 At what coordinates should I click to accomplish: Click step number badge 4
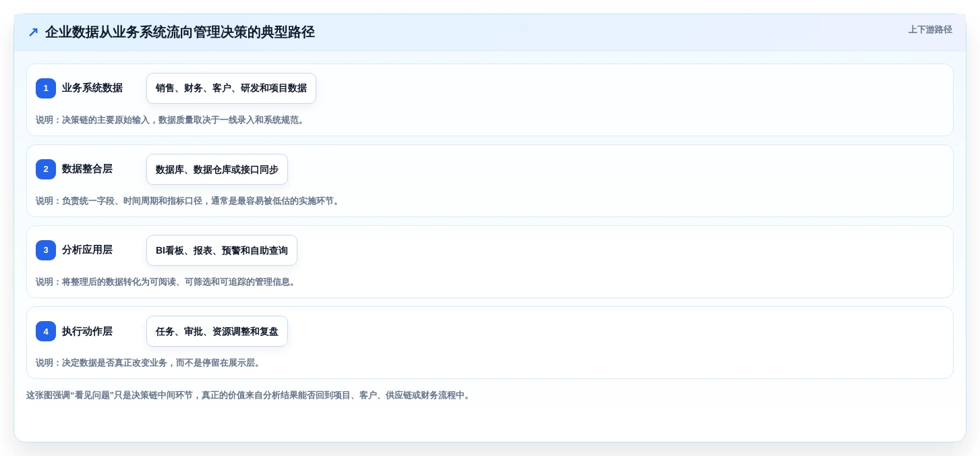click(x=46, y=331)
